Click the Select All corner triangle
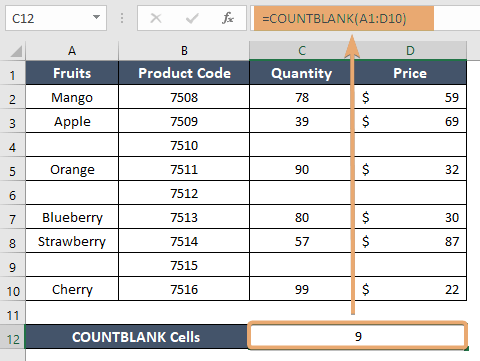This screenshot has height=361, width=480. pyautogui.click(x=16, y=51)
